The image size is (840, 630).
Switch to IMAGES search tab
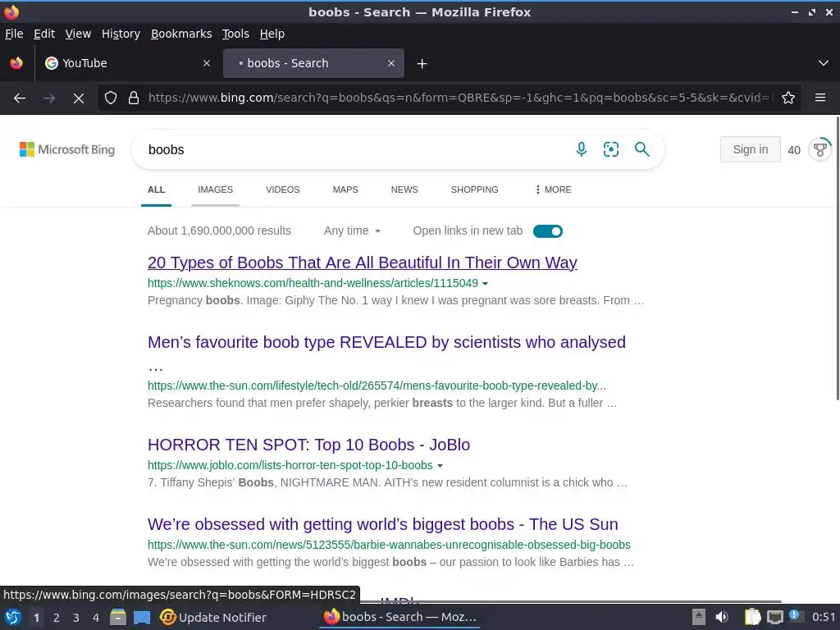(216, 189)
